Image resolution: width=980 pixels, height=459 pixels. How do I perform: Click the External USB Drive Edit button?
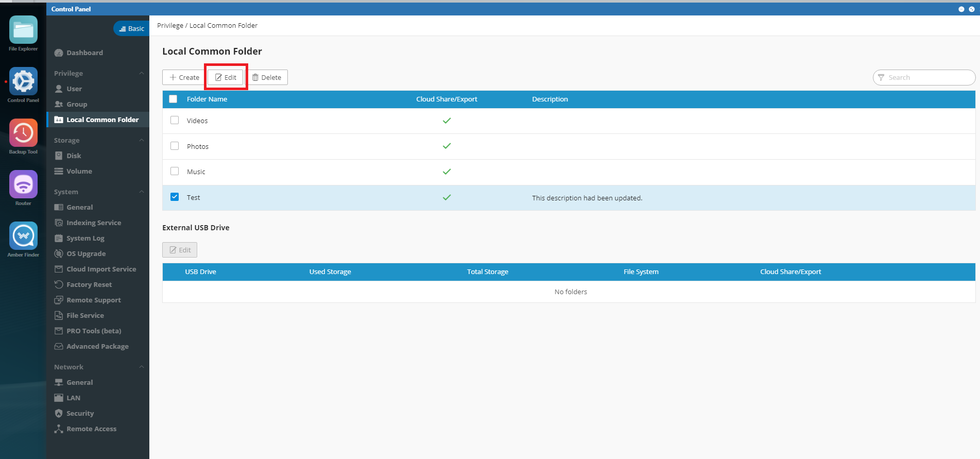pyautogui.click(x=180, y=250)
